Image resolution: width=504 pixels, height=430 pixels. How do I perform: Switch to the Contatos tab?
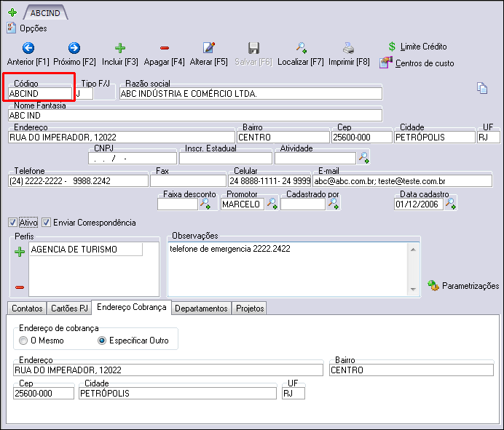(27, 308)
